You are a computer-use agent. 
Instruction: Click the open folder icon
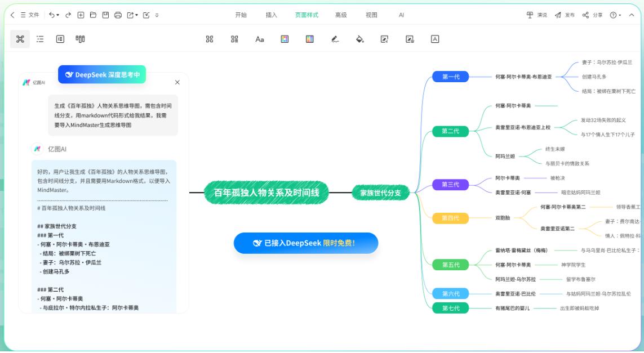(x=93, y=15)
